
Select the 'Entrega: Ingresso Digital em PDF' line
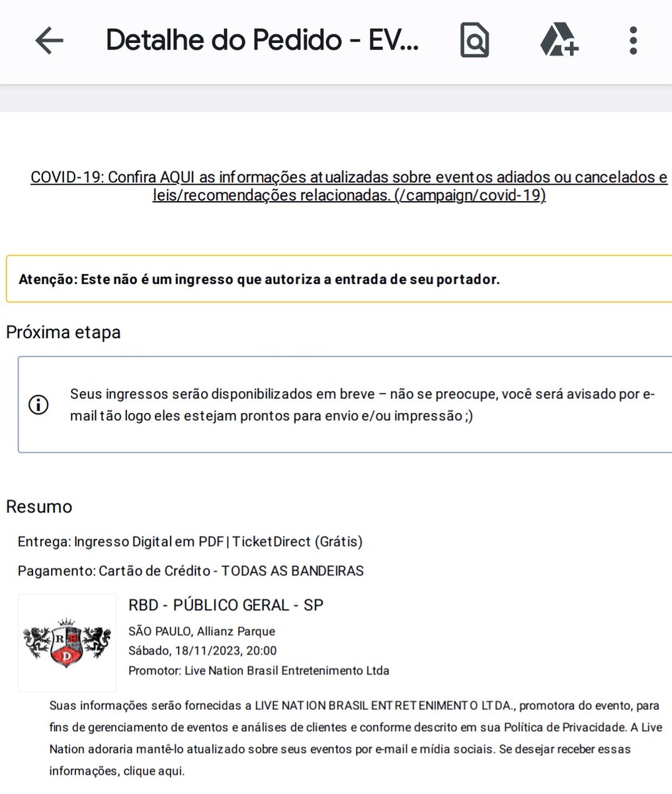click(x=190, y=542)
